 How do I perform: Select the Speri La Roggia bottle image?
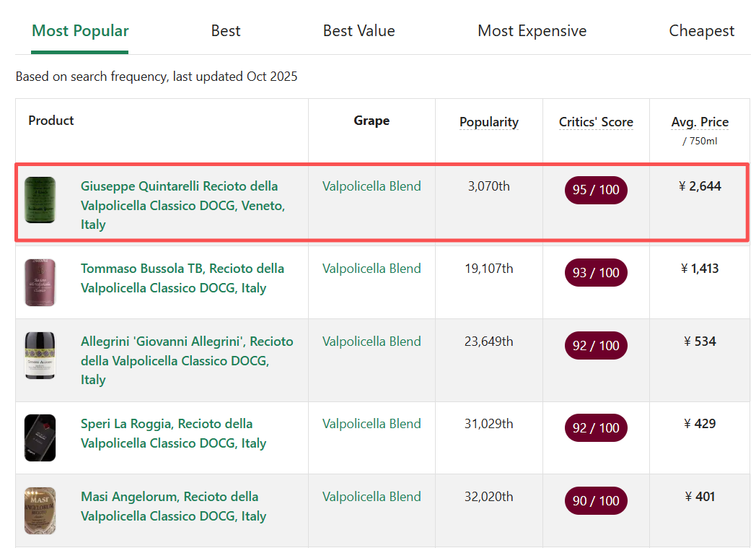[40, 438]
